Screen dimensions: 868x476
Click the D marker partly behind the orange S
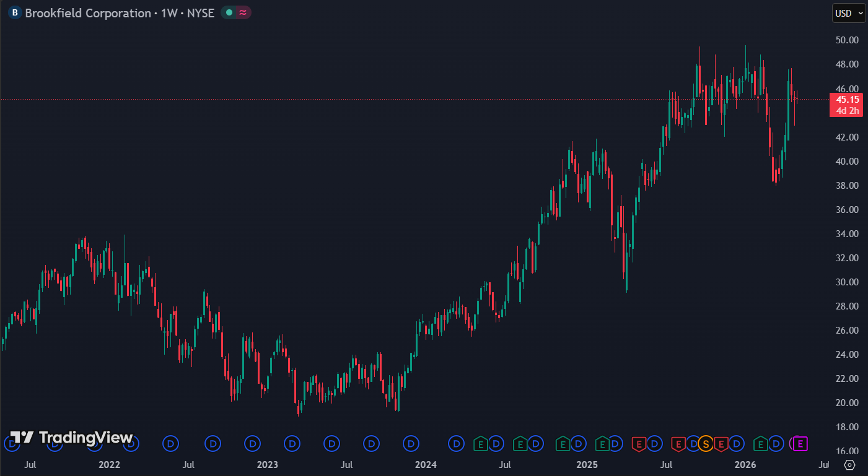pos(694,443)
